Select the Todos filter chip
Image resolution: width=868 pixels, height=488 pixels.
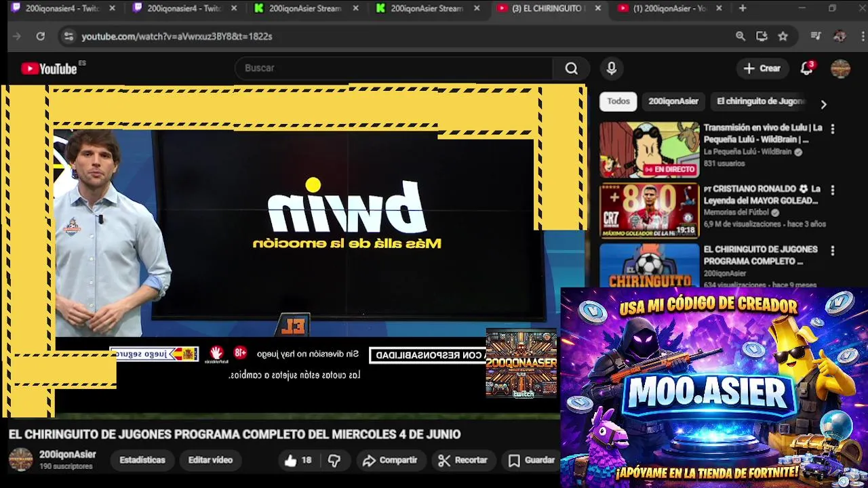tap(618, 102)
